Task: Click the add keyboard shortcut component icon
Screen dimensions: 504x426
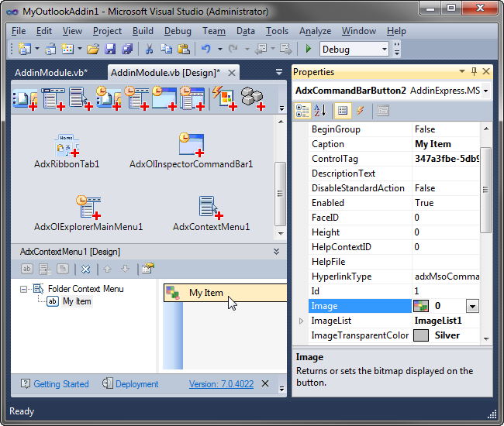Action: [225, 98]
